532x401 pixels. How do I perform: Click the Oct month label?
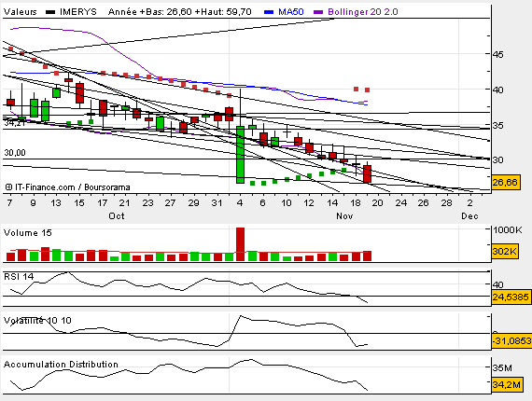[x=117, y=216]
